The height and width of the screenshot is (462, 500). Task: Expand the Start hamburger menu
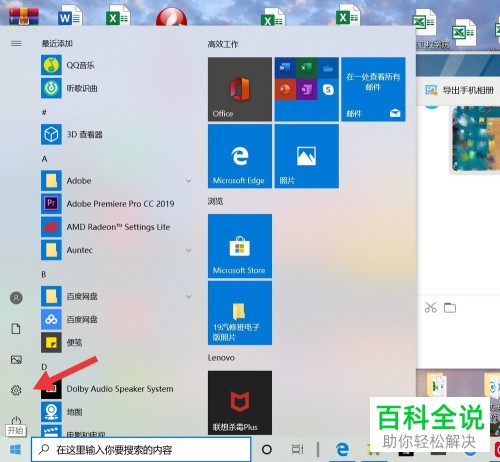(x=16, y=43)
